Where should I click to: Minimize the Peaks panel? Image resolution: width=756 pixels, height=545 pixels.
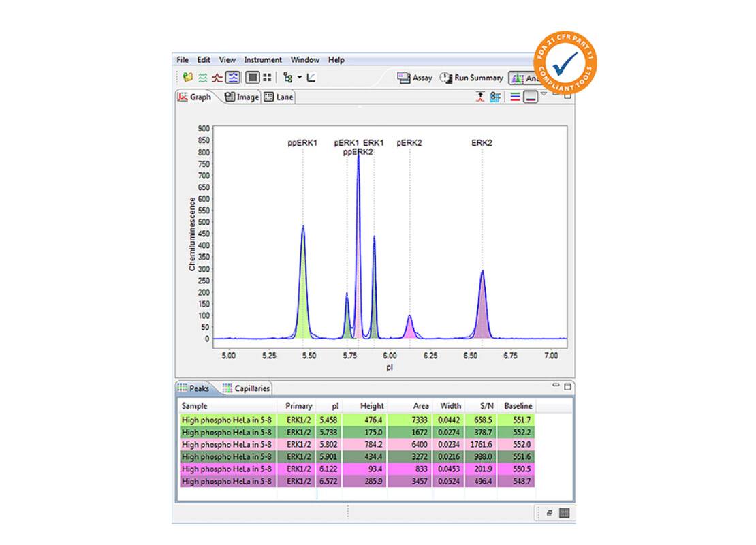tap(556, 386)
